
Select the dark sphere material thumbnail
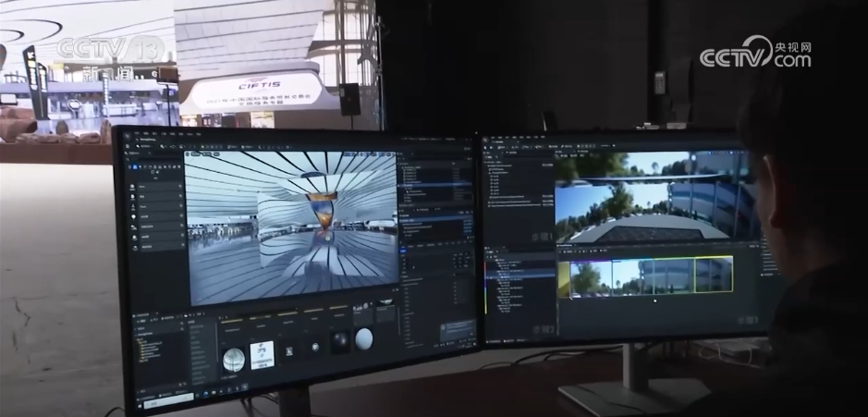pos(339,340)
